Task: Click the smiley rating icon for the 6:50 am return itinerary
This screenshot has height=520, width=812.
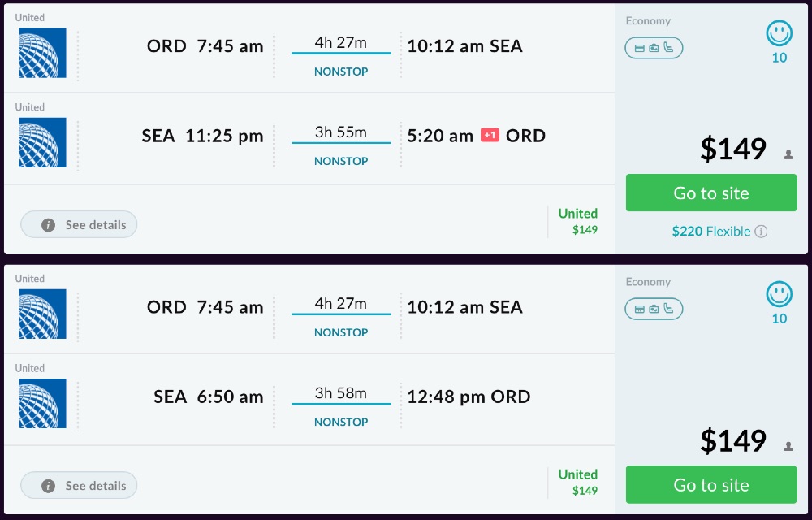Action: click(780, 294)
